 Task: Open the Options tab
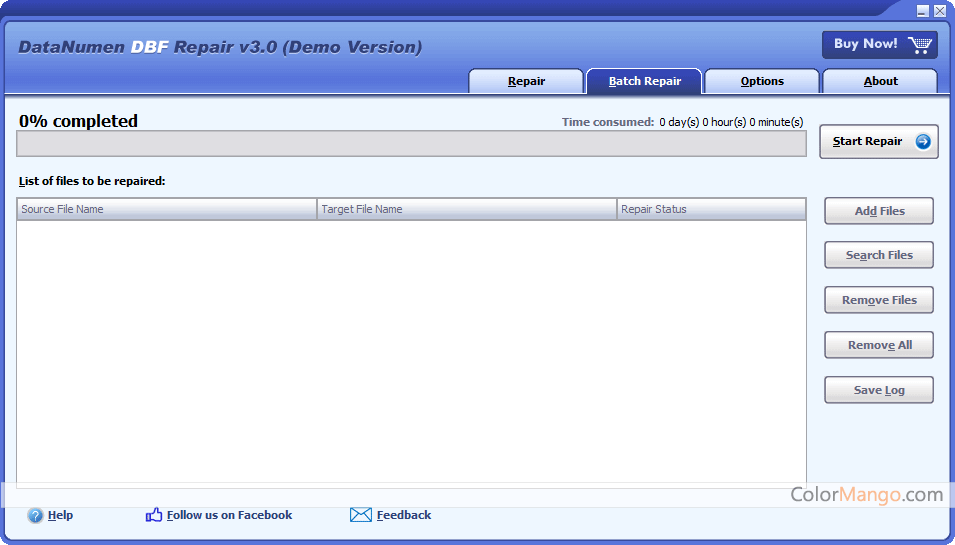point(762,81)
